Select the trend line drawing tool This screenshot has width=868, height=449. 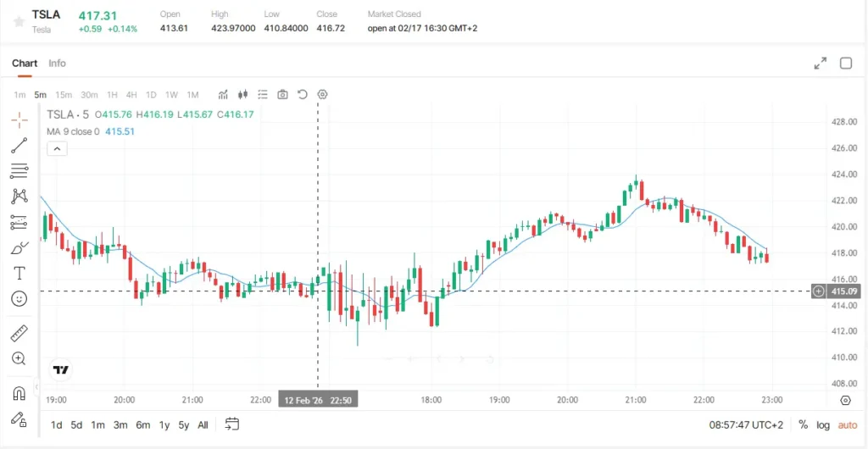19,146
